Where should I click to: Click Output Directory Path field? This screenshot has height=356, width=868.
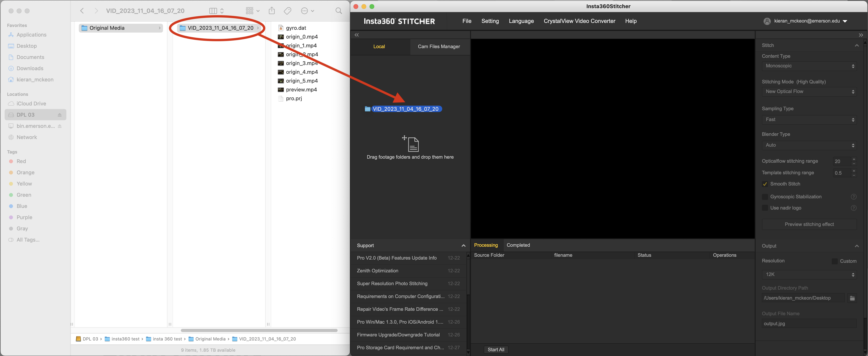803,298
